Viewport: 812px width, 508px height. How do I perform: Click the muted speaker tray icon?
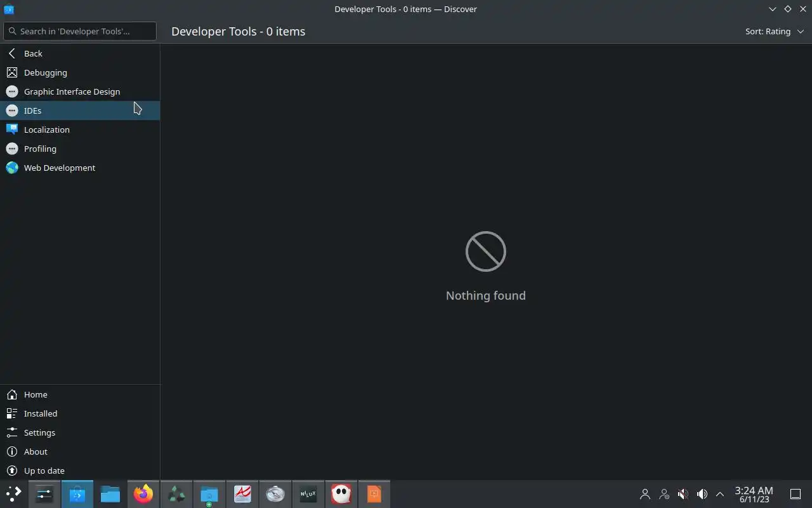[x=683, y=494]
